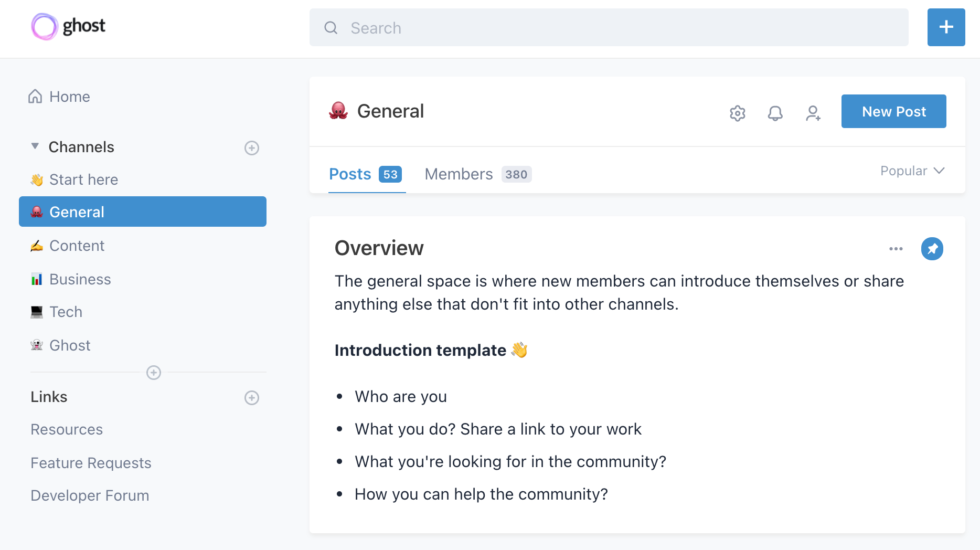Click the plus icon to add a channel
Viewport: 980px width, 550px height.
point(252,147)
